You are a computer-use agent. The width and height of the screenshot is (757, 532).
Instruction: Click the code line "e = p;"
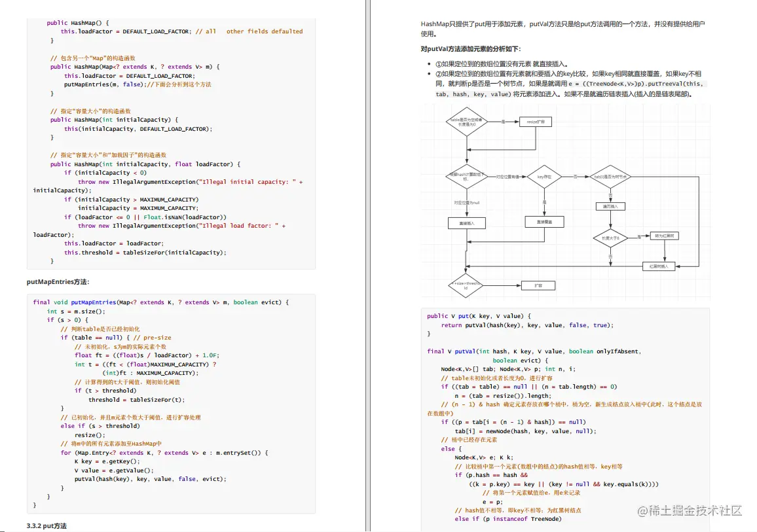pos(492,502)
